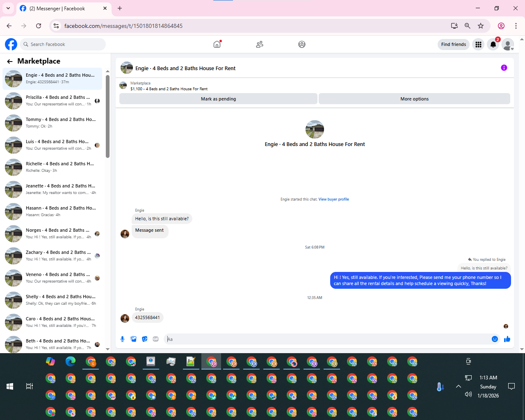Open the Norges conversation
This screenshot has height=420, width=525.
tap(52, 234)
